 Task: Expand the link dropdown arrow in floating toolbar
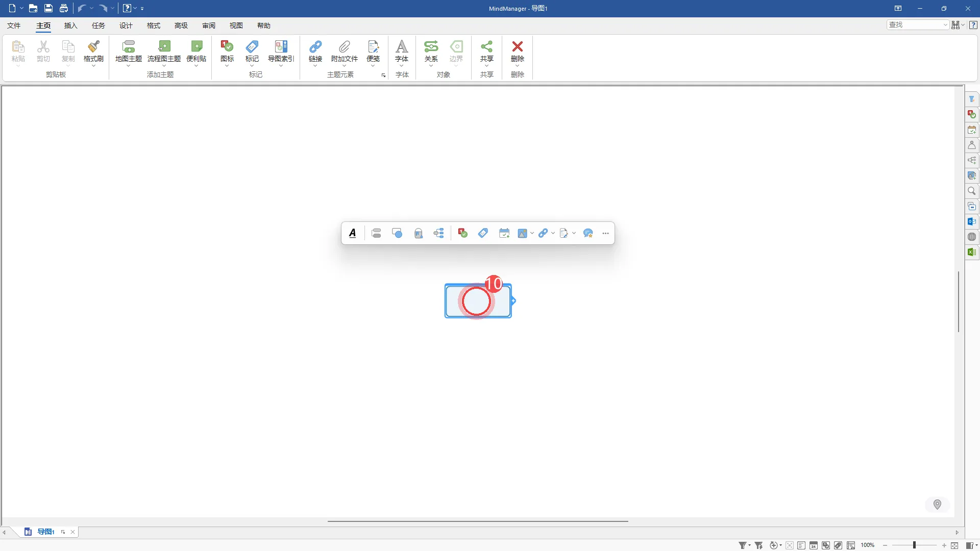point(553,233)
